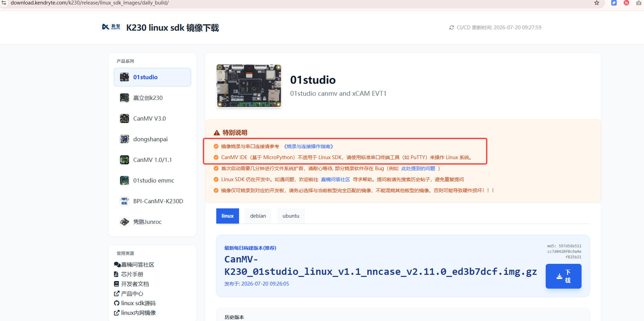Click the camera icon in the browser toolbar

pyautogui.click(x=639, y=3)
